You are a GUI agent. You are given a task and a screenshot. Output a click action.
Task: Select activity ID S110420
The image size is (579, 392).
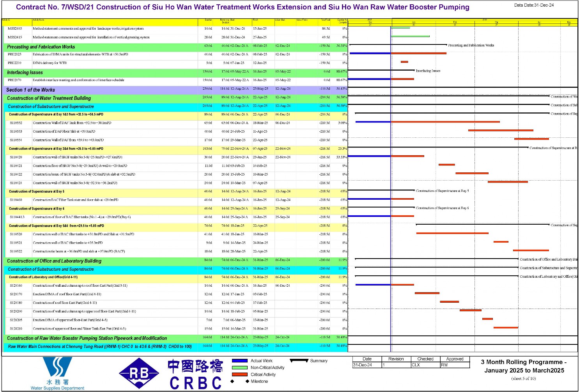pyautogui.click(x=16, y=157)
